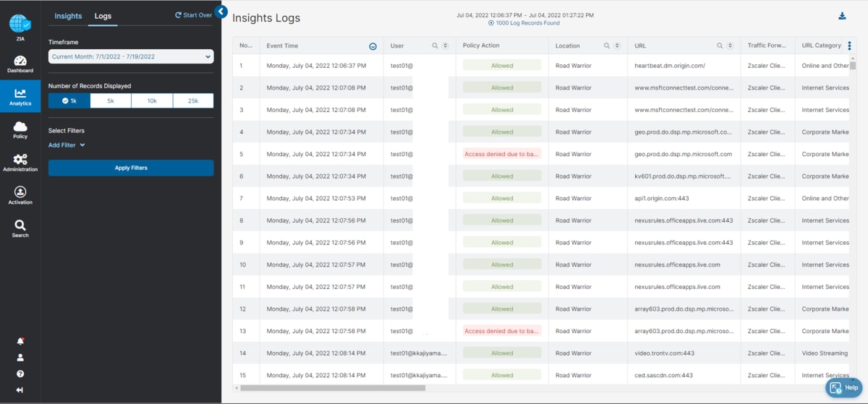
Task: Open the notifications bell icon
Action: click(x=20, y=341)
